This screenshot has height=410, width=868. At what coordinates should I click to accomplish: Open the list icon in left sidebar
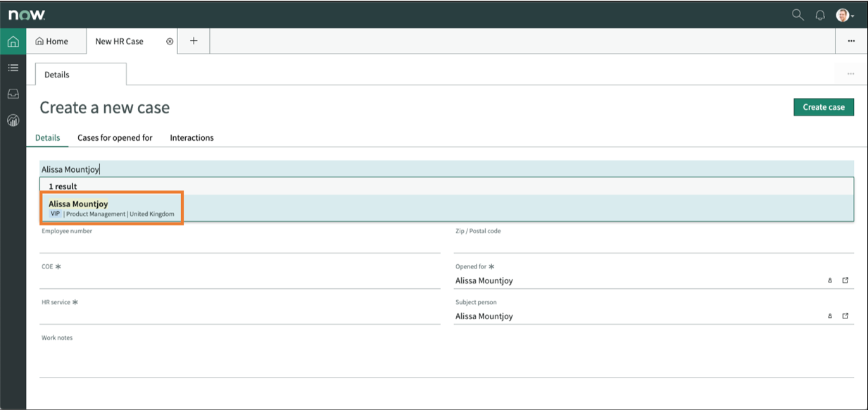pos(13,68)
